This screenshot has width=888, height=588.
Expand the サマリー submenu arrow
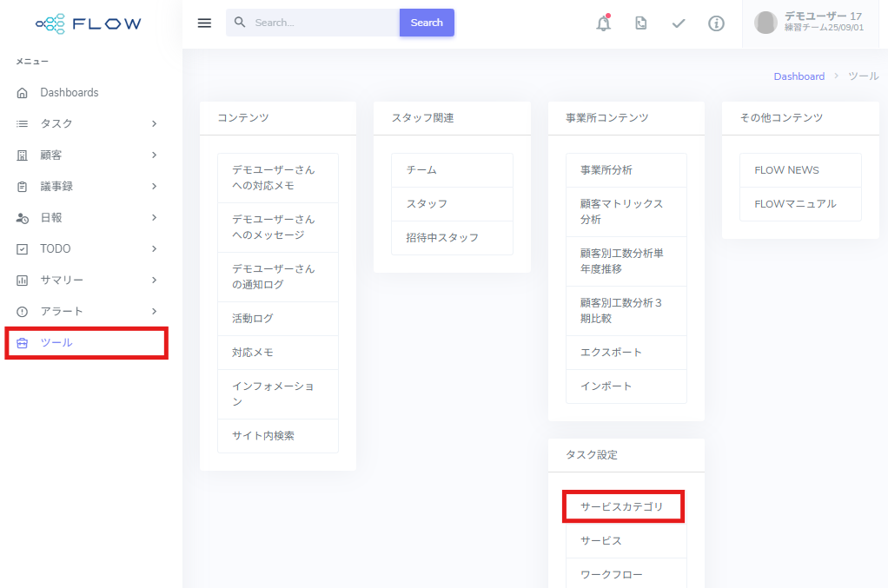pyautogui.click(x=154, y=280)
